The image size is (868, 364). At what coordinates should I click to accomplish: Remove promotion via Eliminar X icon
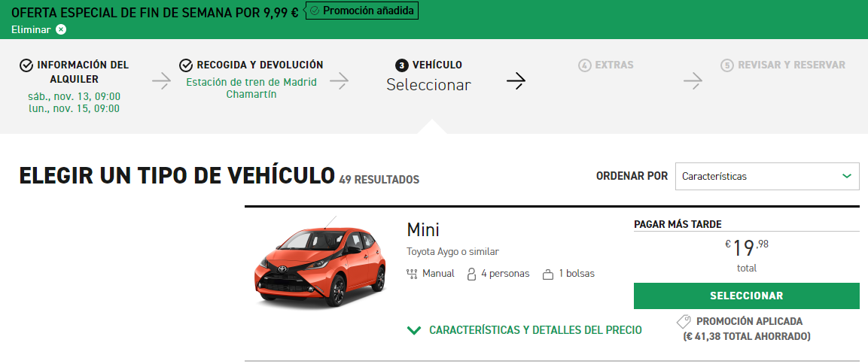tap(61, 29)
